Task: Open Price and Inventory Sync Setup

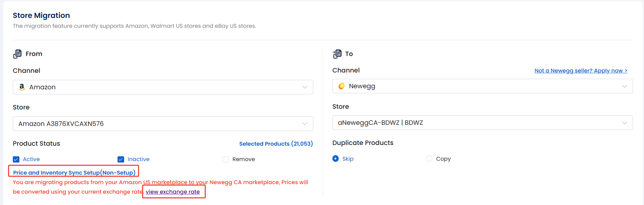Action: tap(74, 172)
